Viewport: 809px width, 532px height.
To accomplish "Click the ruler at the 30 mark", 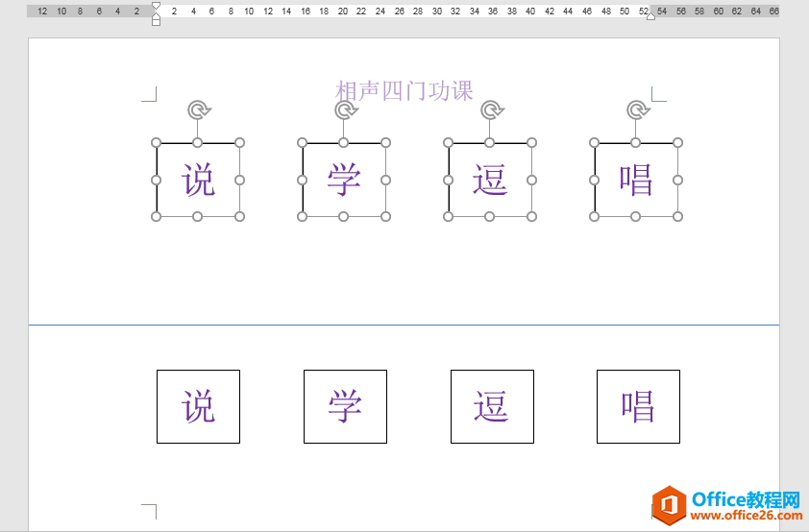I will (x=437, y=11).
